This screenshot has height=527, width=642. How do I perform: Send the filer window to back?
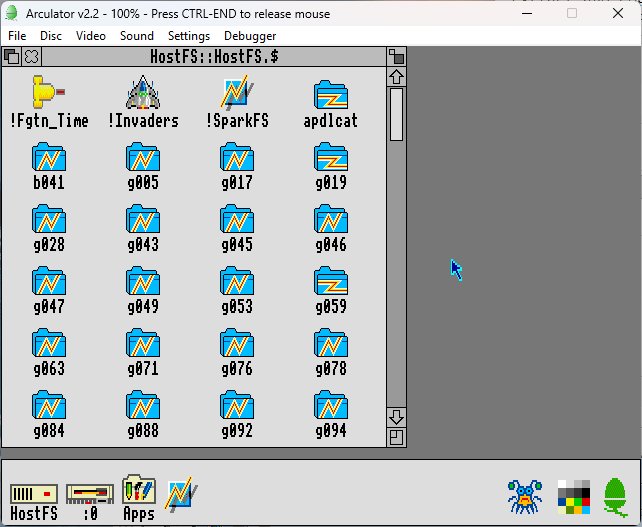tap(11, 57)
